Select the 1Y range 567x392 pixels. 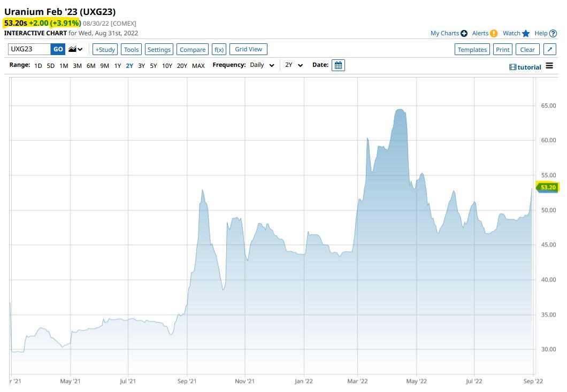coord(118,66)
